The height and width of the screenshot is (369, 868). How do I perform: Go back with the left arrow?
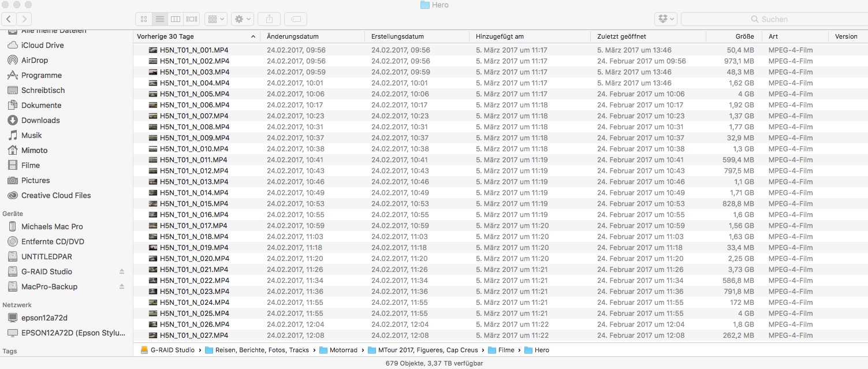9,19
